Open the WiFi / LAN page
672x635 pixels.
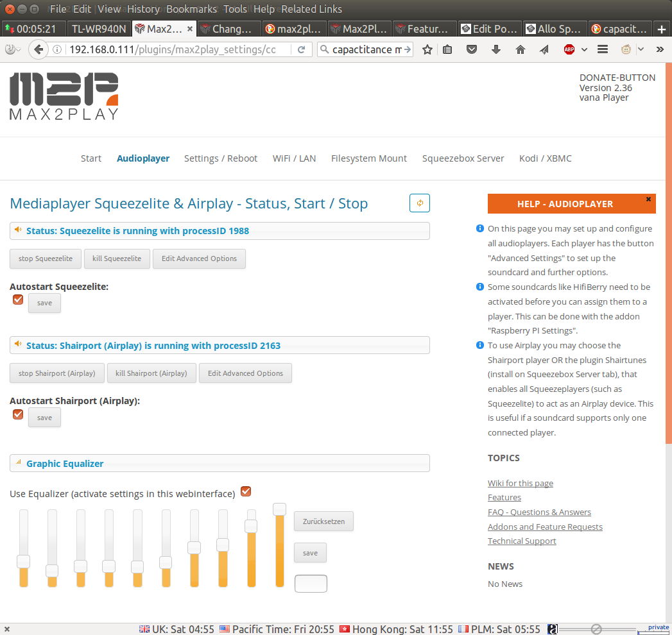click(x=294, y=158)
